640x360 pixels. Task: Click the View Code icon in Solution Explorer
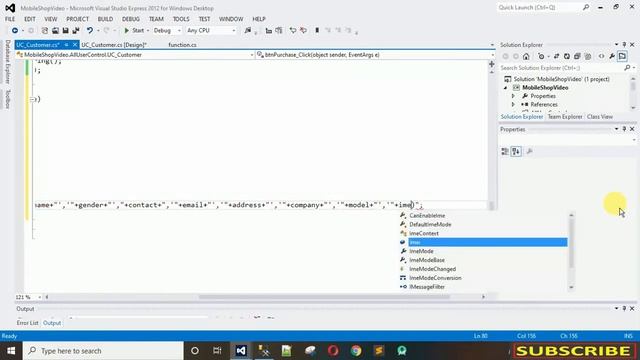pos(602,56)
